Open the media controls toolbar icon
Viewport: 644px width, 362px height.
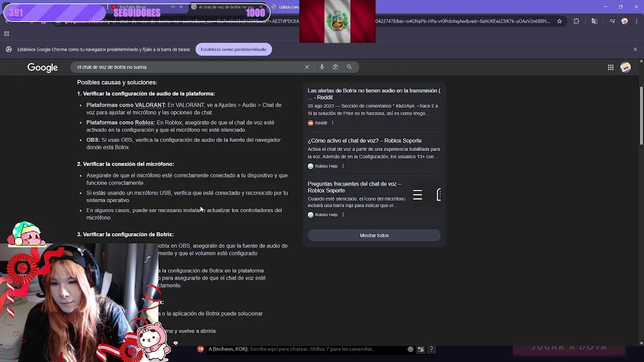pyautogui.click(x=612, y=21)
